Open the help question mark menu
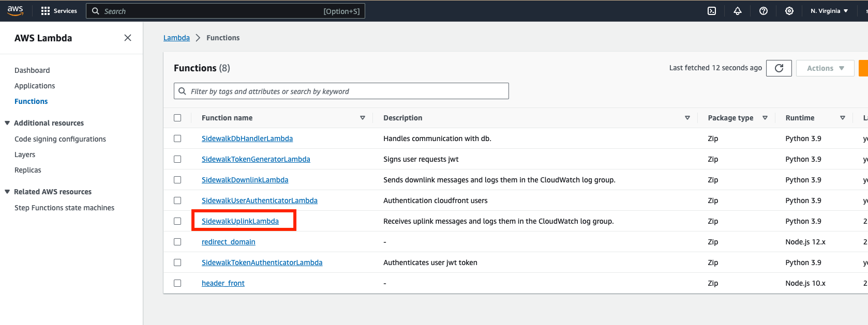The height and width of the screenshot is (325, 868). [x=764, y=11]
